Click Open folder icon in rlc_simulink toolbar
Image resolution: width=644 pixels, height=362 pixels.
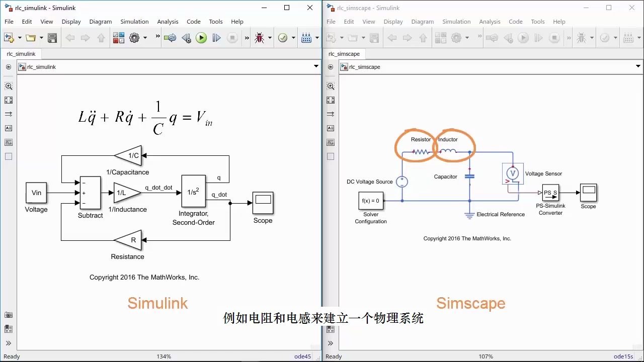pyautogui.click(x=31, y=38)
